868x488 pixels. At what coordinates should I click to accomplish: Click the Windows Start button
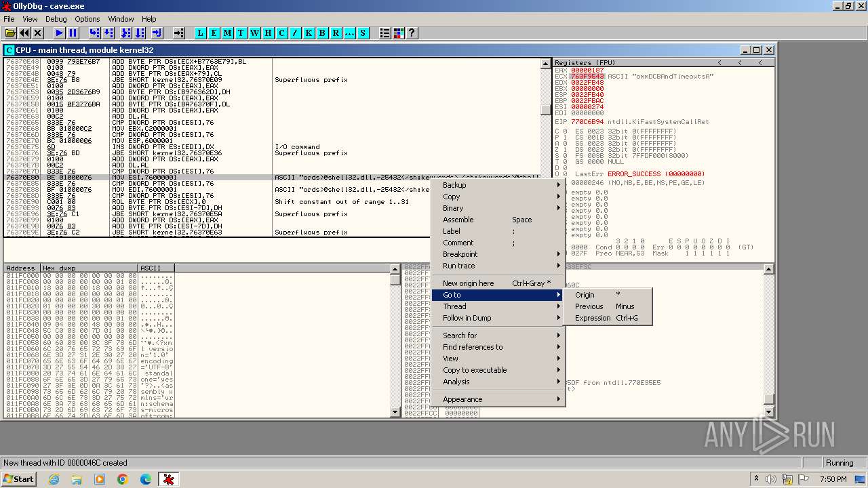19,479
